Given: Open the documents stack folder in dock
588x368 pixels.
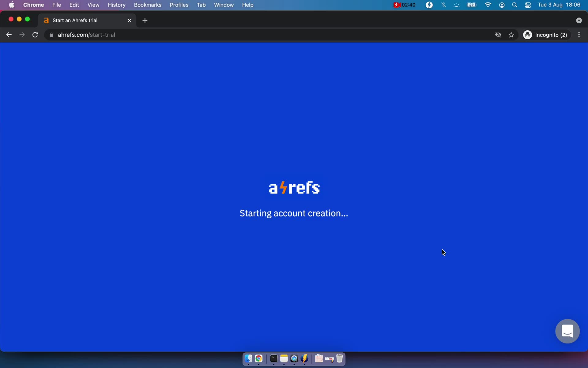Looking at the screenshot, I should pyautogui.click(x=319, y=358).
